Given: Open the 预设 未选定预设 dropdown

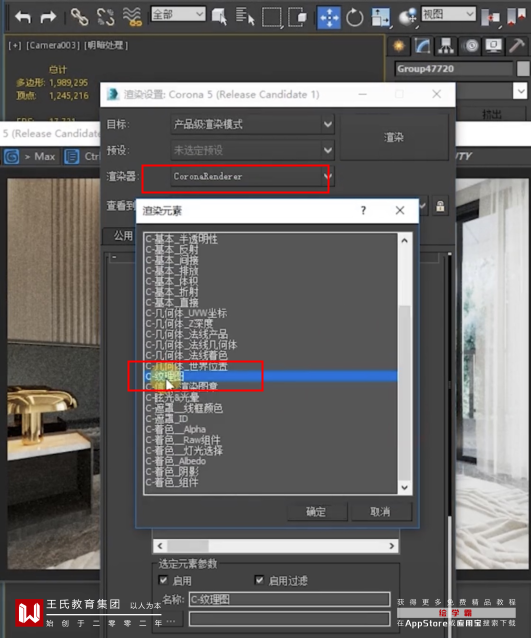Looking at the screenshot, I should tap(252, 150).
